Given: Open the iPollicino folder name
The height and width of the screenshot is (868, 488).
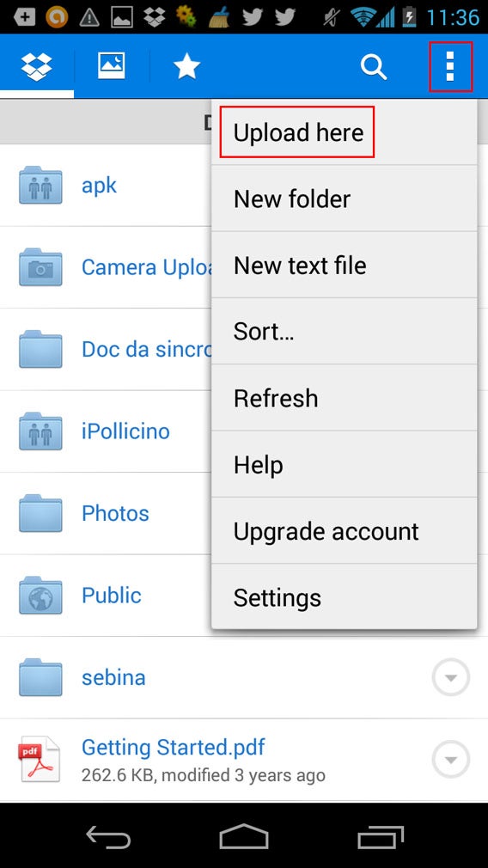Looking at the screenshot, I should 125,431.
